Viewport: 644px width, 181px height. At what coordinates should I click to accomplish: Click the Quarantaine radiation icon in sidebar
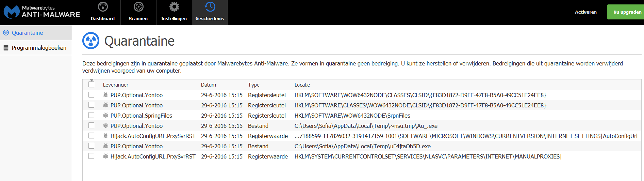coord(6,33)
